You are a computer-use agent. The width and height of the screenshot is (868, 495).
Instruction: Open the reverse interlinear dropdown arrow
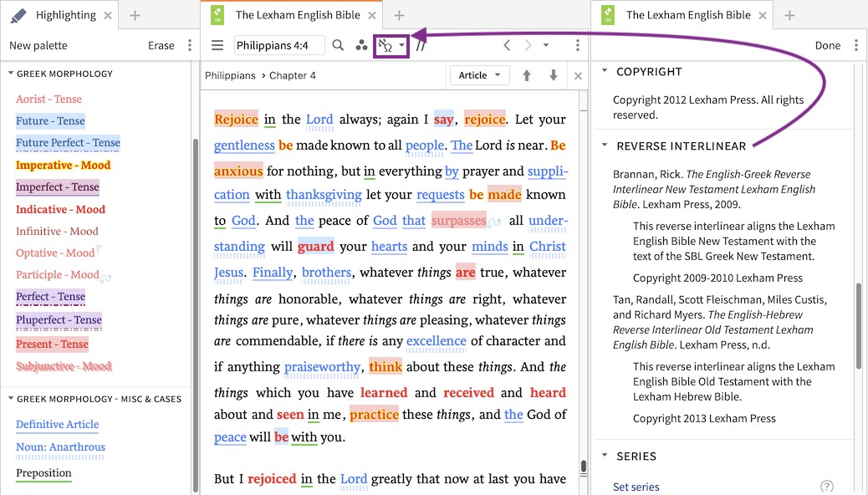click(402, 45)
